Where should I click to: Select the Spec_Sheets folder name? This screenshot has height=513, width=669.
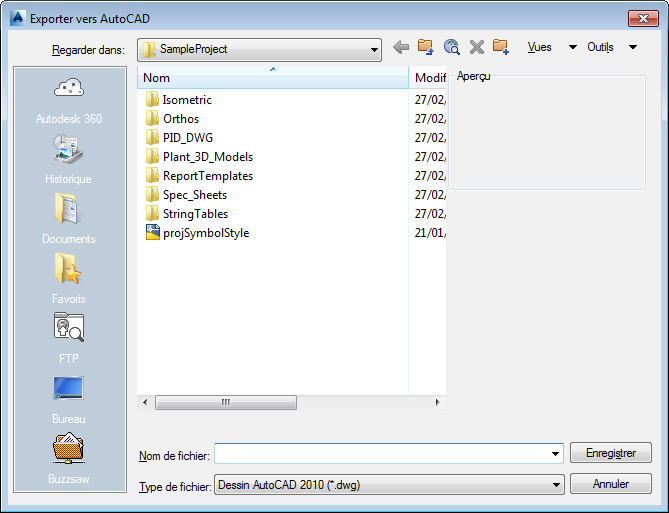tap(195, 195)
